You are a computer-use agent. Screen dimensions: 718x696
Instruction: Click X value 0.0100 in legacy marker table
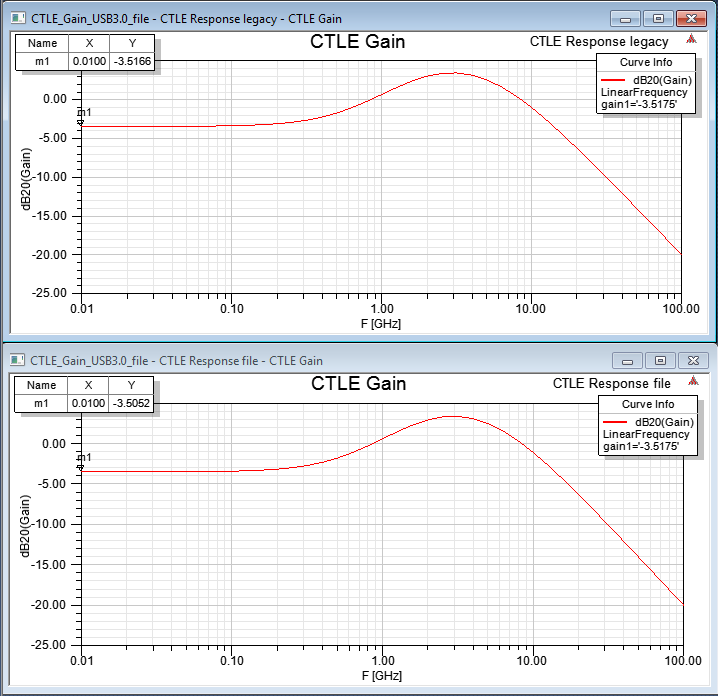pos(89,61)
